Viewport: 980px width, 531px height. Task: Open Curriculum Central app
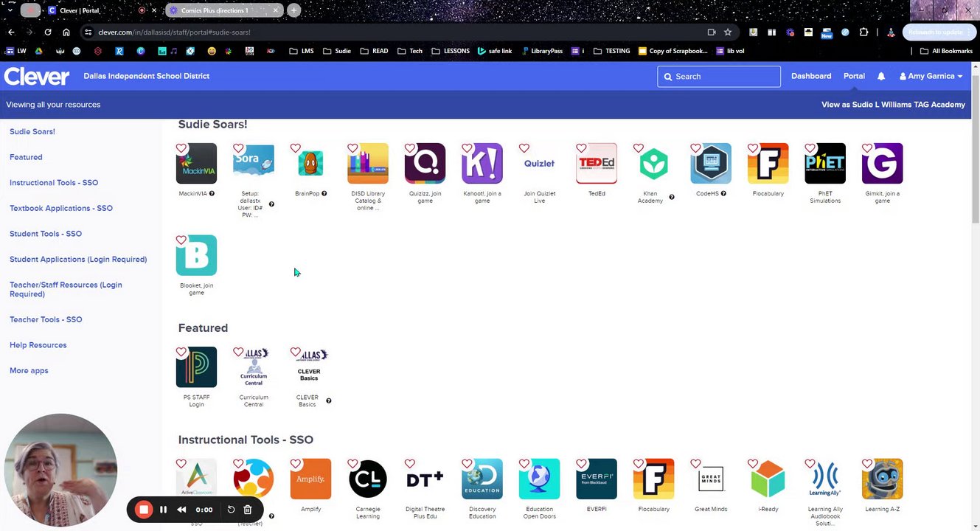254,367
